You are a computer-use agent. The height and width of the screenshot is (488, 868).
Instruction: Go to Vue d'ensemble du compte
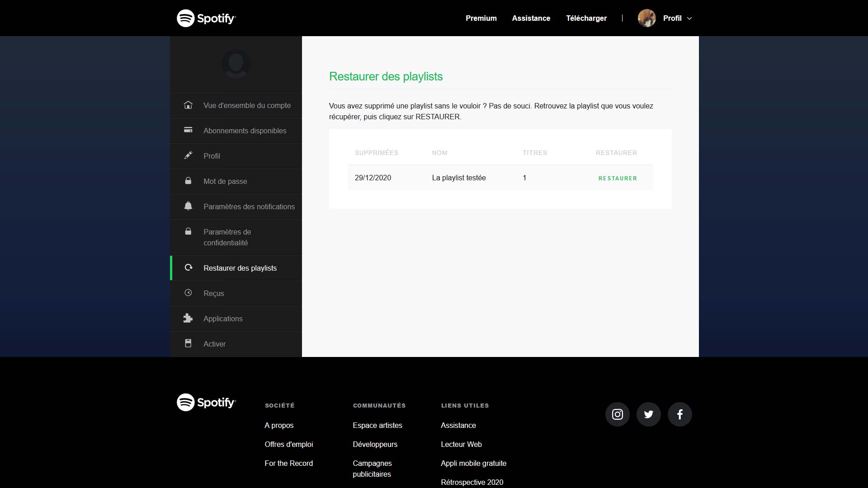(x=236, y=105)
